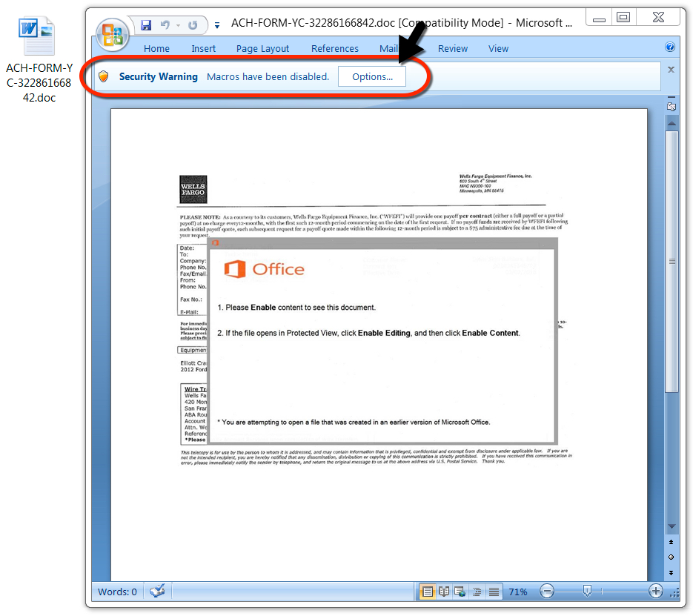Open Customize Quick Access Toolbar dropdown
The height and width of the screenshot is (616, 693).
pyautogui.click(x=217, y=26)
